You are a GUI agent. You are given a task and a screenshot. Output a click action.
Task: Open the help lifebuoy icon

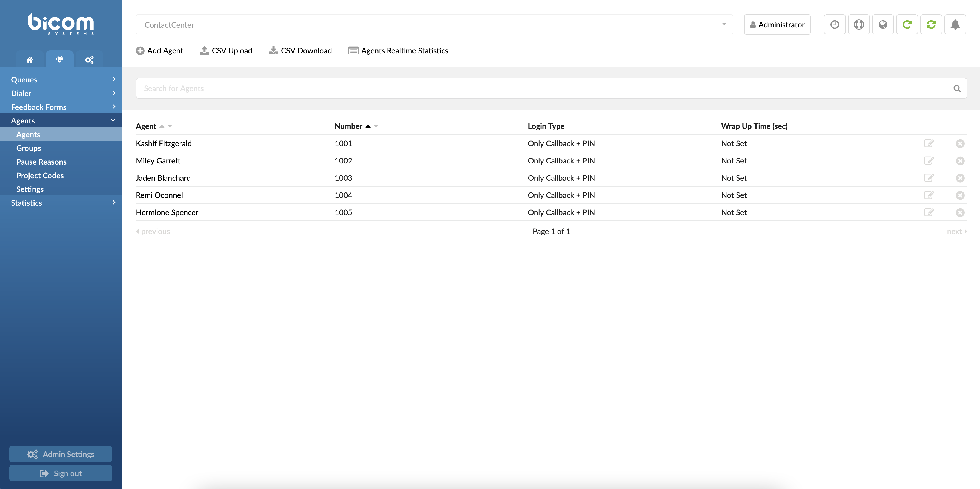point(859,25)
